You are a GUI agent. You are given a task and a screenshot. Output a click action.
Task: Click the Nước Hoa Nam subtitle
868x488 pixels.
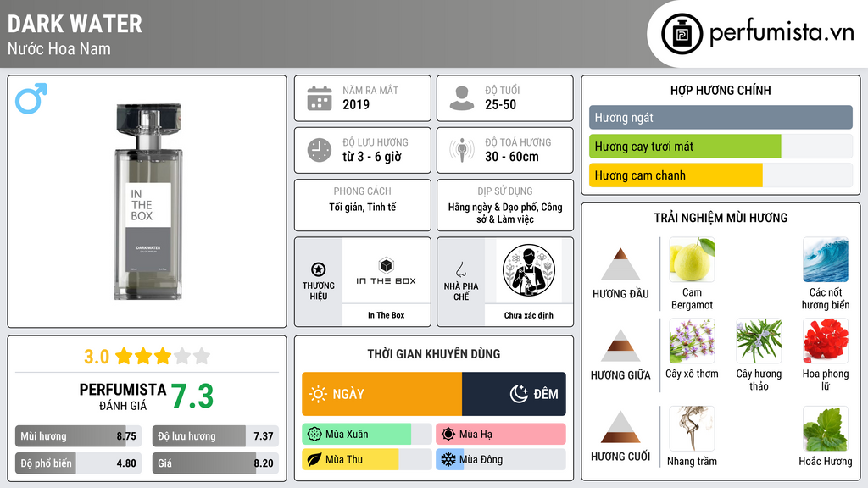pos(59,48)
